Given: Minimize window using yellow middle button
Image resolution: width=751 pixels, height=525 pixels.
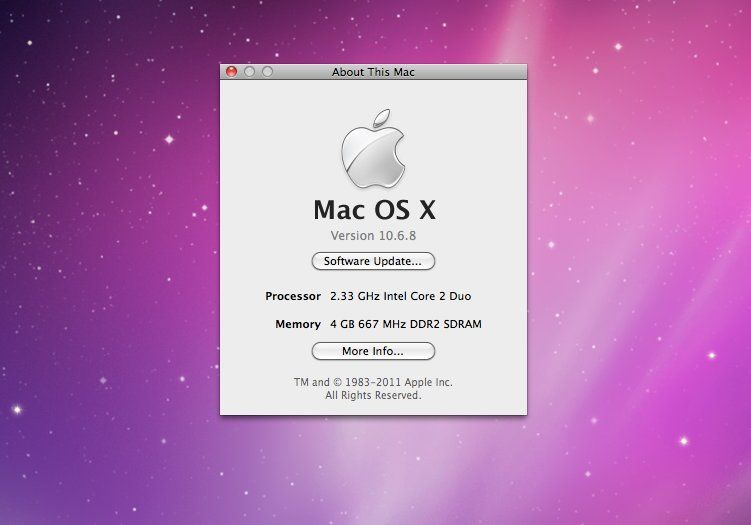Looking at the screenshot, I should click(x=250, y=72).
